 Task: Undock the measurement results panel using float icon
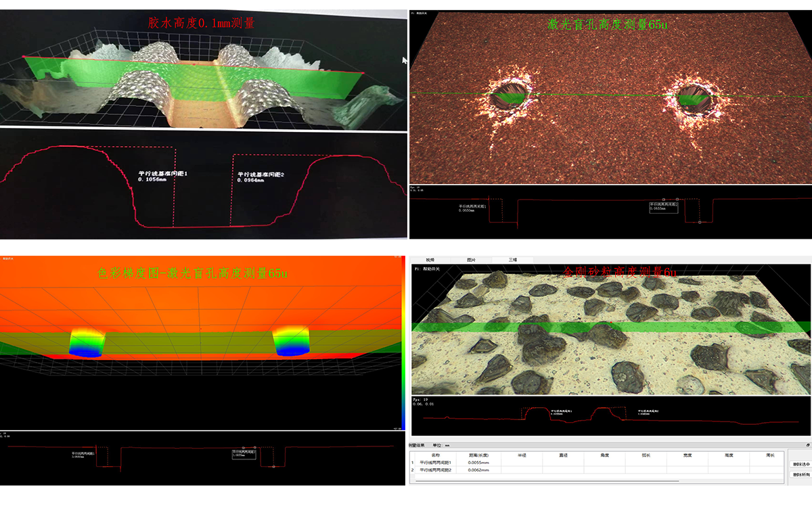(x=807, y=445)
